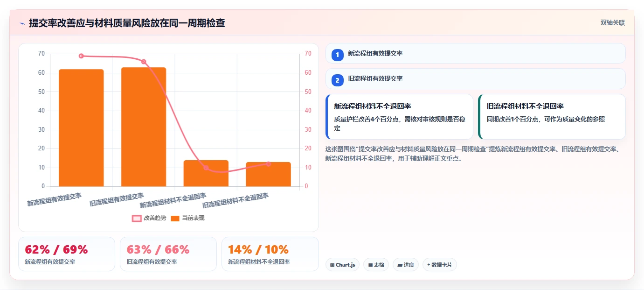
Task: Click the trend line point at 旧流程组材料不全退回率
Action: pyautogui.click(x=269, y=164)
